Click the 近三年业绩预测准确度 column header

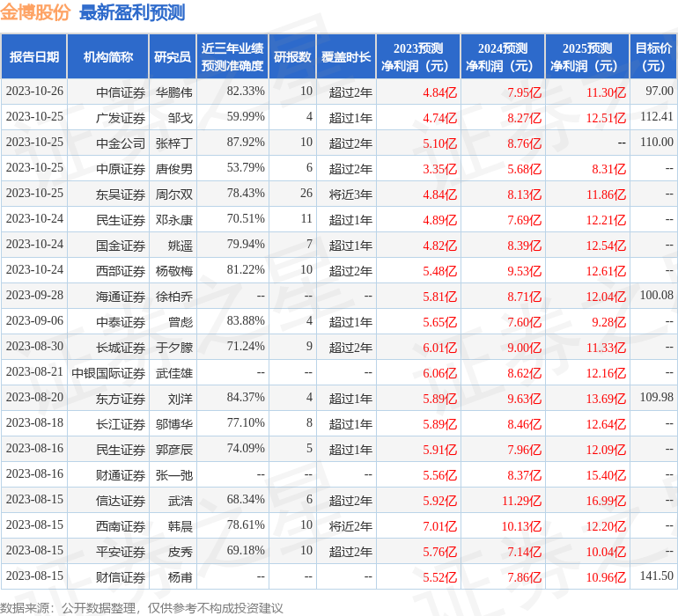pos(232,56)
